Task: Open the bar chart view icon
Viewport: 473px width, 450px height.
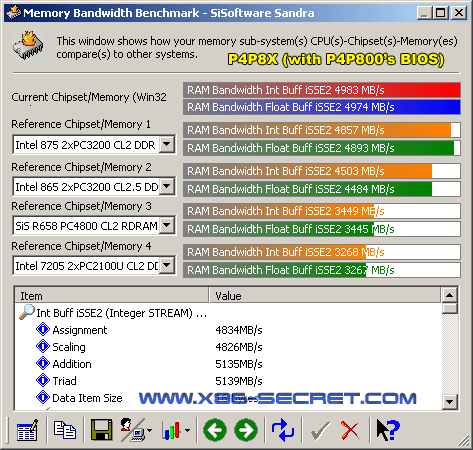Action: (171, 430)
